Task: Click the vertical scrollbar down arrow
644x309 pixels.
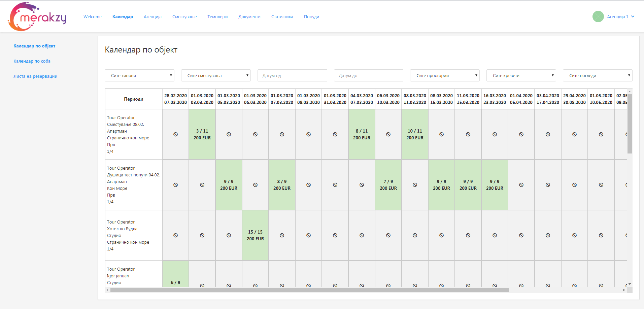Action: pyautogui.click(x=630, y=284)
